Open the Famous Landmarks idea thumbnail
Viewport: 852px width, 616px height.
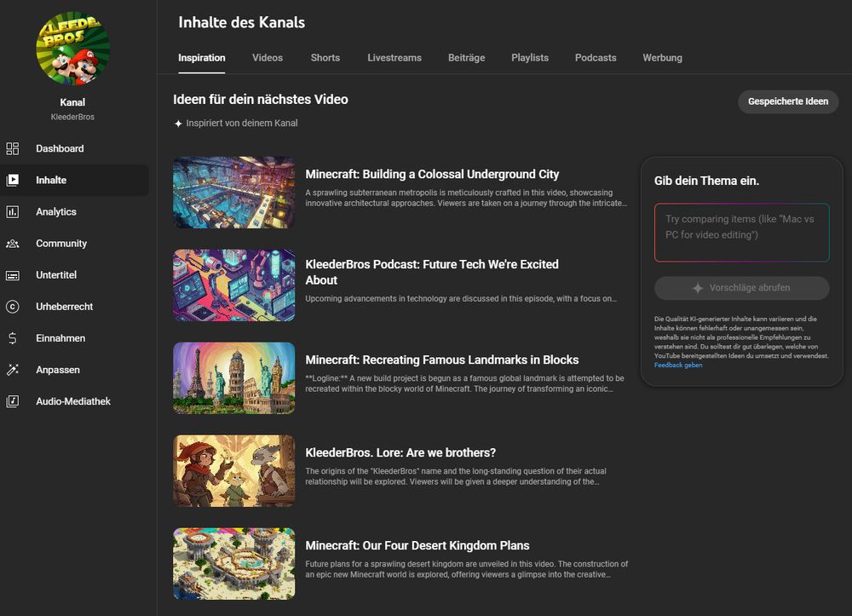pos(234,378)
